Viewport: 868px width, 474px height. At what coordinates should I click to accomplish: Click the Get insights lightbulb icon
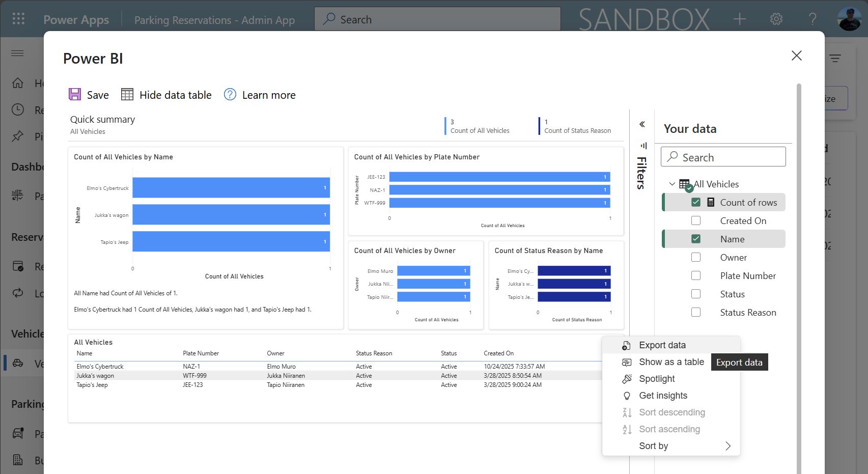click(627, 396)
